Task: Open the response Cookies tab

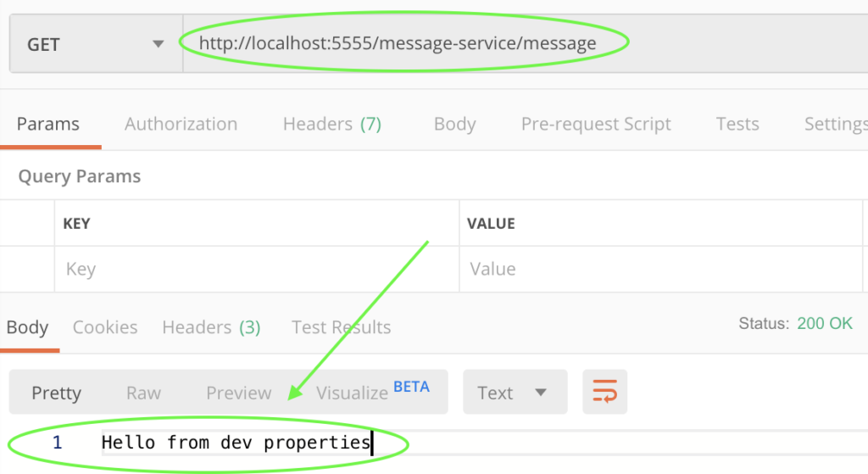Action: 105,327
